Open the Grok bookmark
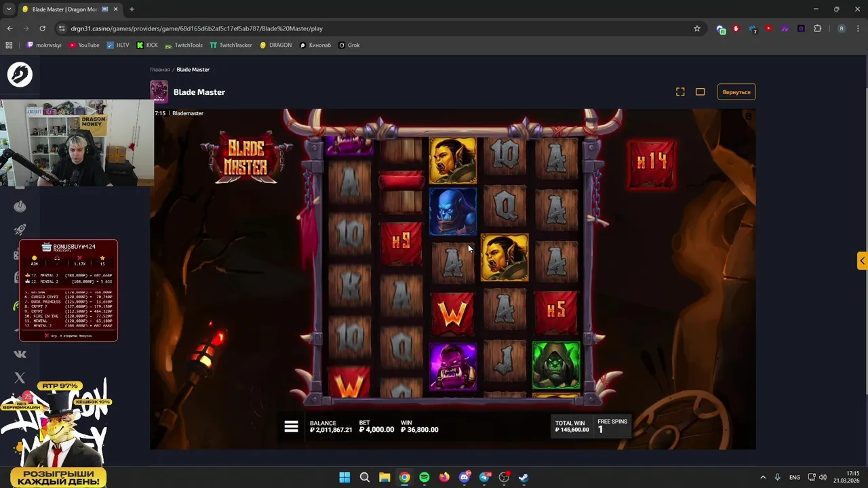Image resolution: width=868 pixels, height=488 pixels. (x=349, y=45)
